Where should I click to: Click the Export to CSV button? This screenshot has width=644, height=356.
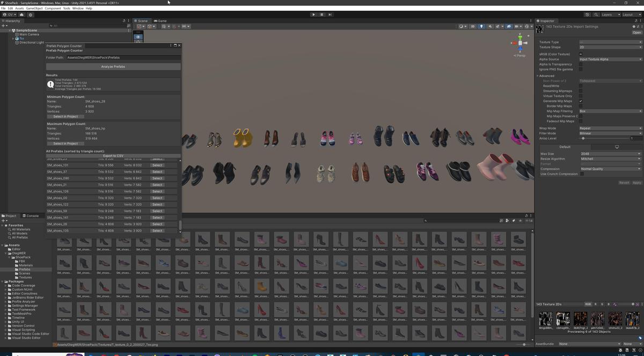(x=113, y=156)
